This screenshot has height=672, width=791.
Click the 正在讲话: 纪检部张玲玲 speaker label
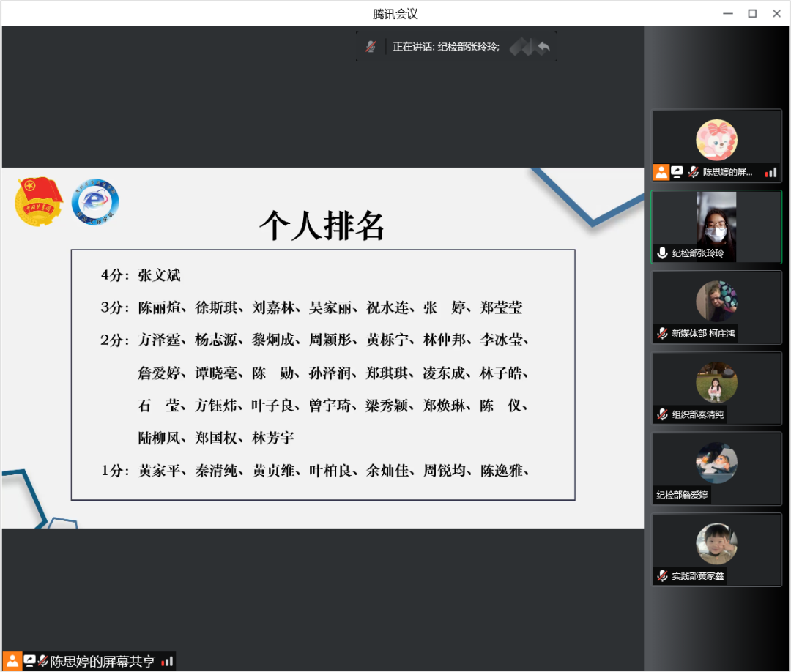[446, 47]
